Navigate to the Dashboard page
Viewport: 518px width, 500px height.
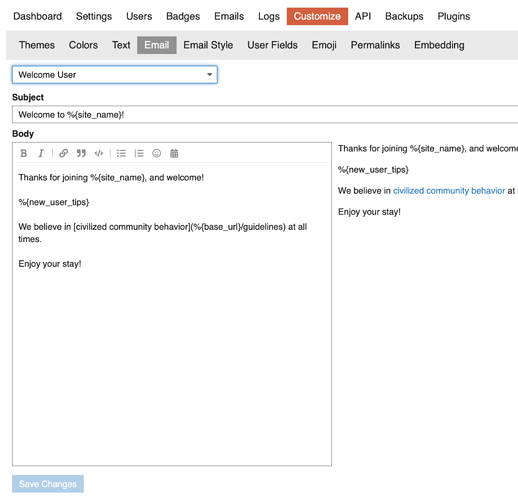point(37,16)
